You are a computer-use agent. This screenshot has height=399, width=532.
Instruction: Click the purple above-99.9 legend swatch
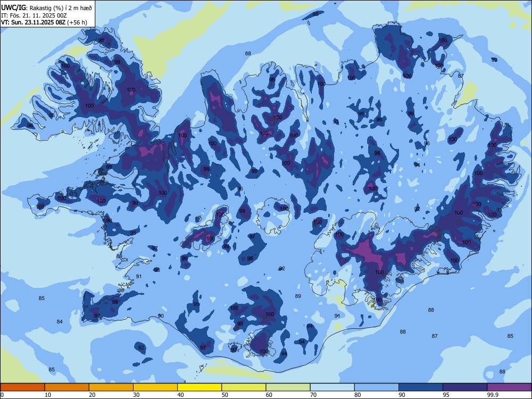coord(509,387)
